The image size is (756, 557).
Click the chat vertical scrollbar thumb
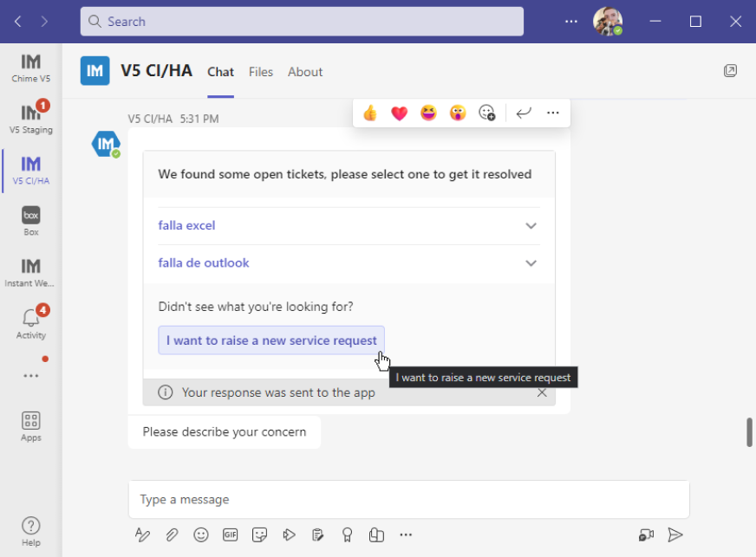pyautogui.click(x=749, y=432)
